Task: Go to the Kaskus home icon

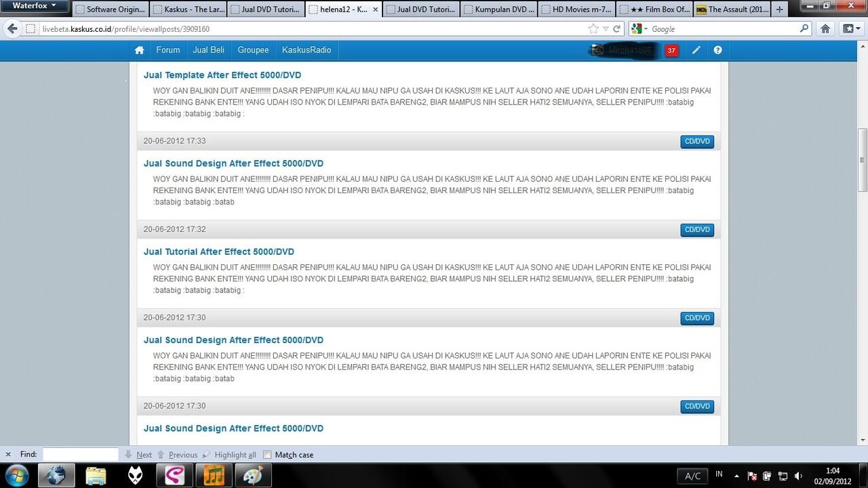Action: click(140, 50)
